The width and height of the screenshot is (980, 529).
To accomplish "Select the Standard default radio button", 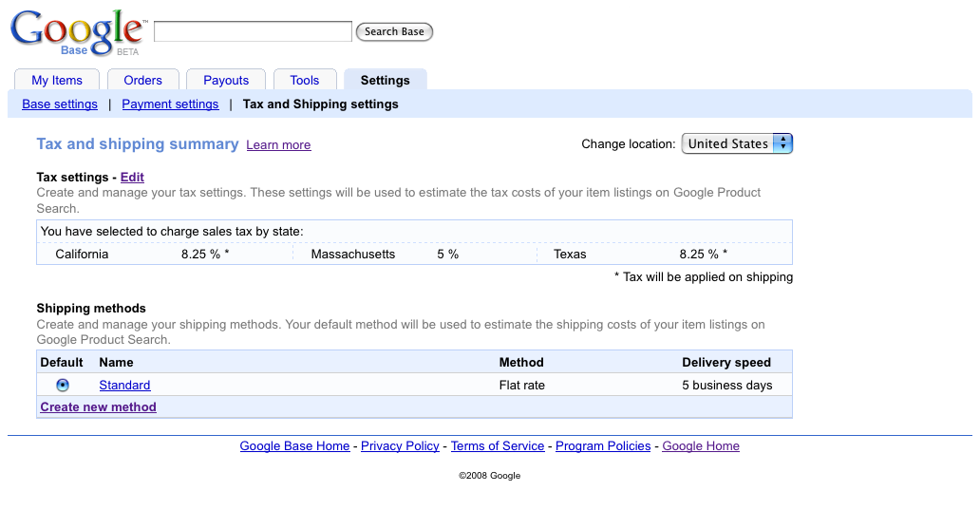I will click(x=63, y=386).
